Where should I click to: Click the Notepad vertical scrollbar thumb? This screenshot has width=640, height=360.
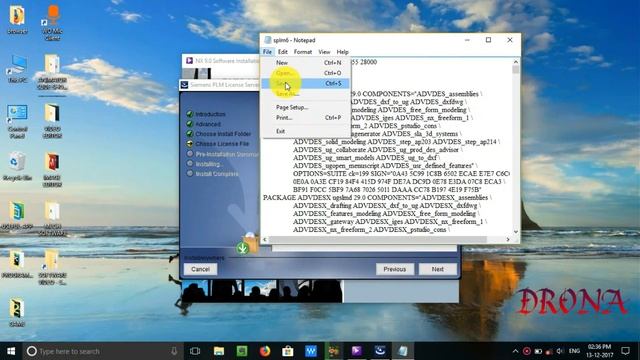point(516,70)
